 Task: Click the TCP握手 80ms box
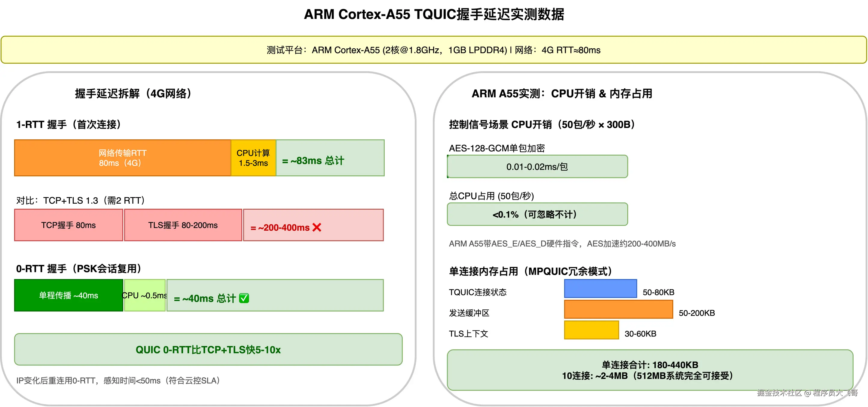[x=69, y=225]
